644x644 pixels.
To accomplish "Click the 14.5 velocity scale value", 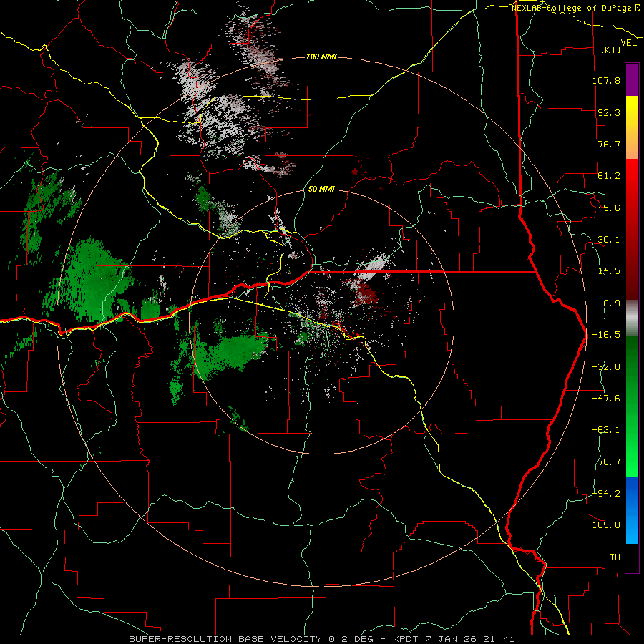I will point(609,271).
